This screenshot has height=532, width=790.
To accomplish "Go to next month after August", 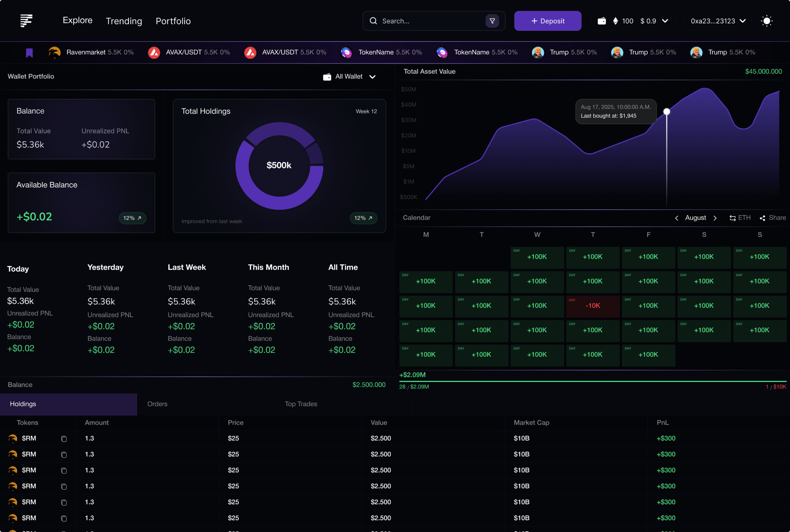I will coord(715,218).
